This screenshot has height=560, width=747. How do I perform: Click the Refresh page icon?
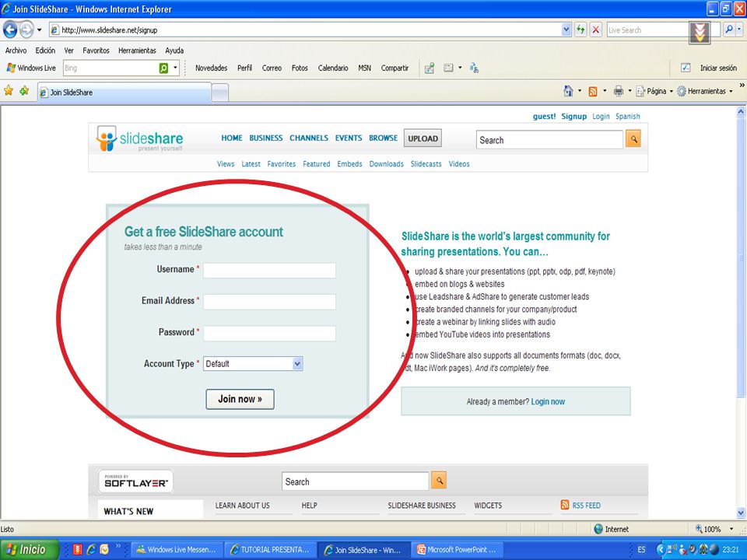click(x=580, y=30)
